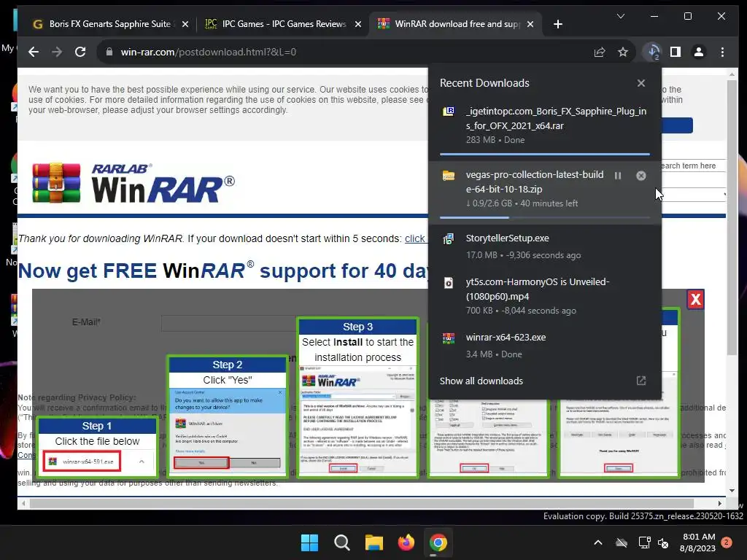Open the Boris FX Sapphire rar download
The height and width of the screenshot is (560, 747).
click(544, 125)
